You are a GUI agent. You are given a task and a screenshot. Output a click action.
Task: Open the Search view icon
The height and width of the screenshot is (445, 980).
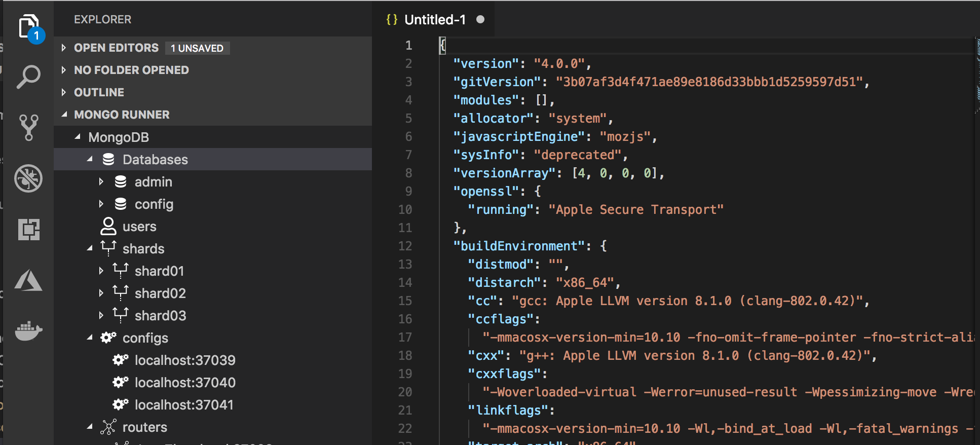[28, 77]
